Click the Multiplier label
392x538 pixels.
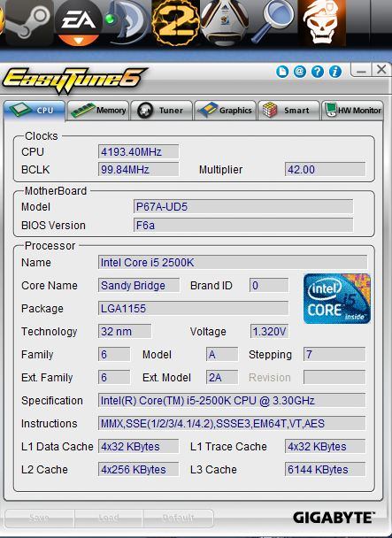coord(220,170)
